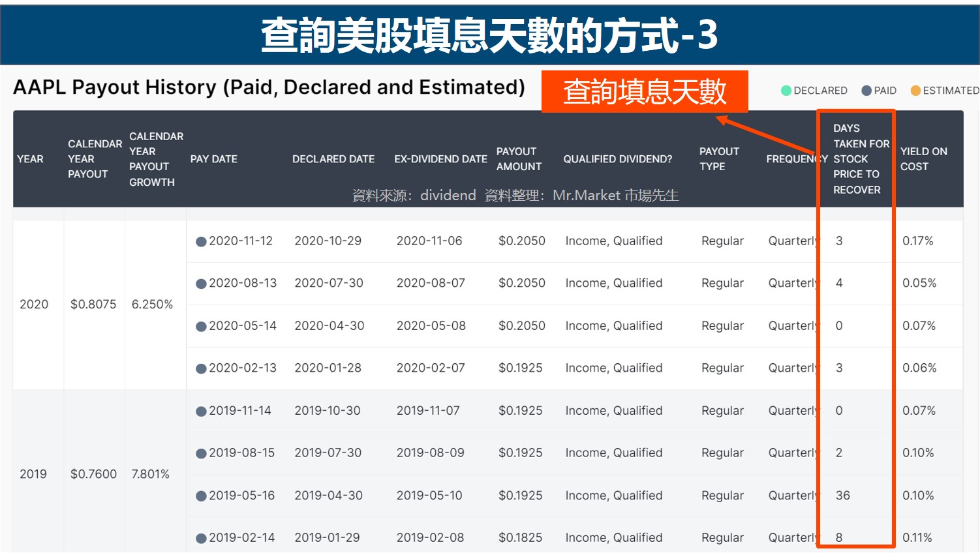
Task: Click paid status dot beside 2019-08-15
Action: 202,454
